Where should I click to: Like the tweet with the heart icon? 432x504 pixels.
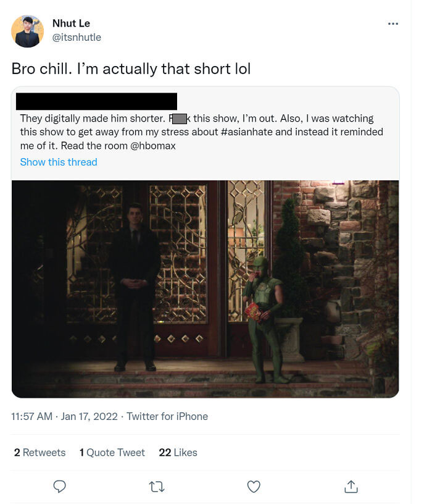tap(254, 487)
